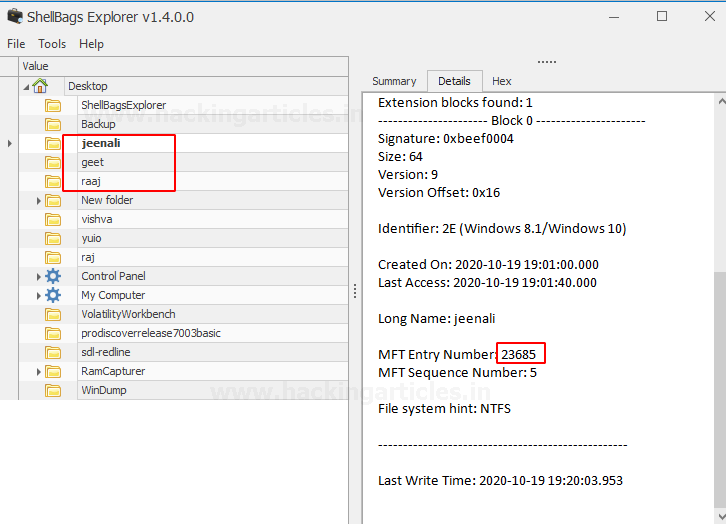Click the Last Access timestamp line

(x=488, y=282)
